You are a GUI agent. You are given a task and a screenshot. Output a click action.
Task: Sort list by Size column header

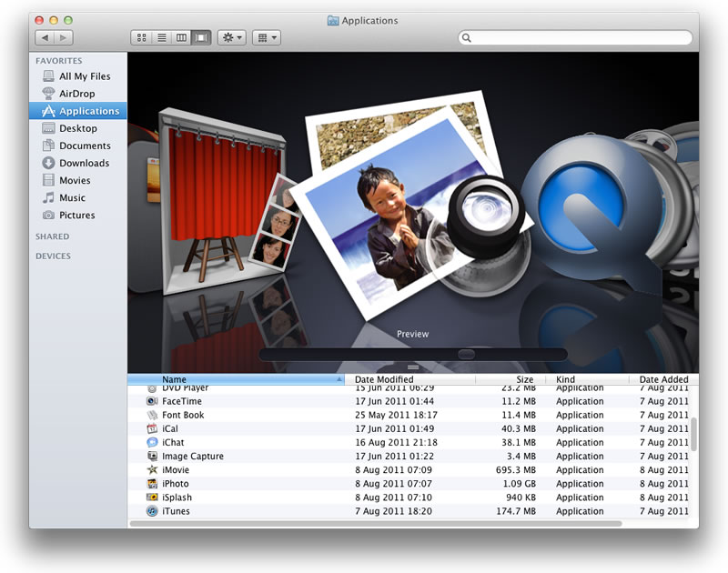point(524,379)
